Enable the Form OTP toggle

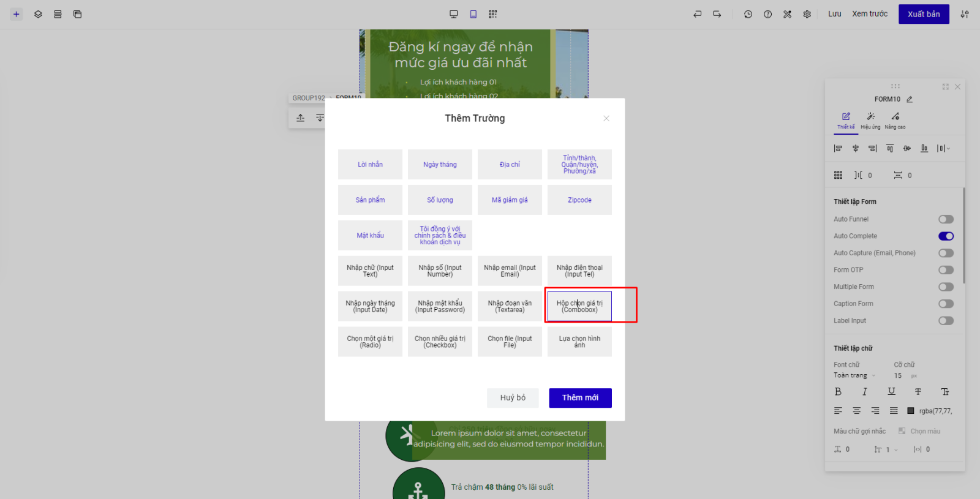946,270
